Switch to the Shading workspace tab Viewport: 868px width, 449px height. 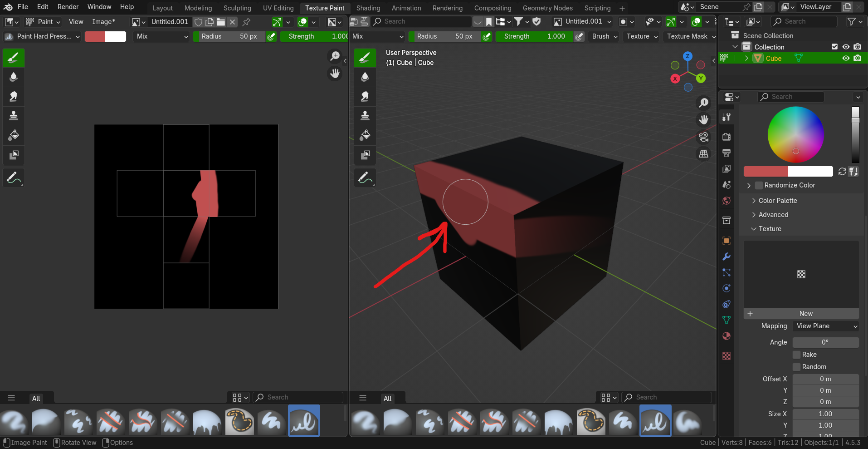[368, 8]
